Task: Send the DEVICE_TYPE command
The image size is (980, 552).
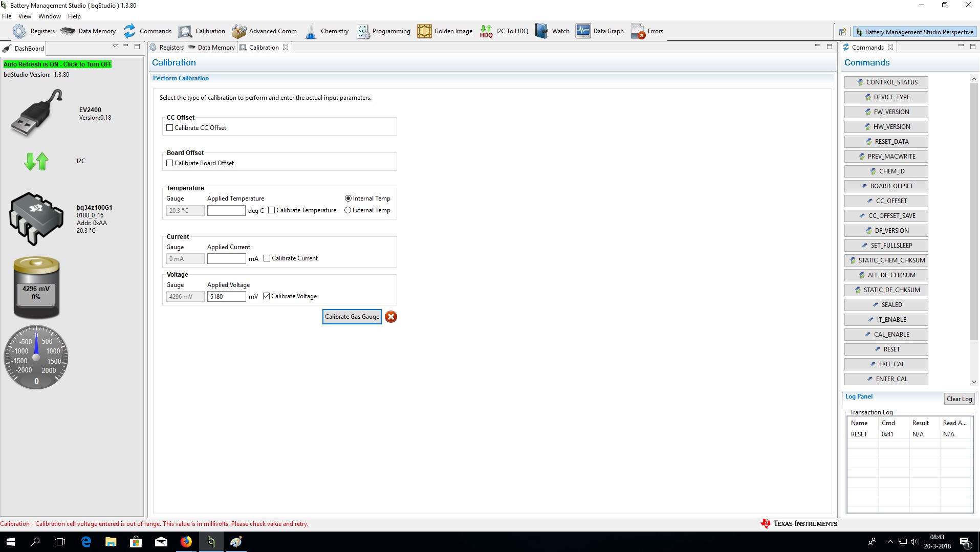Action: coord(886,97)
